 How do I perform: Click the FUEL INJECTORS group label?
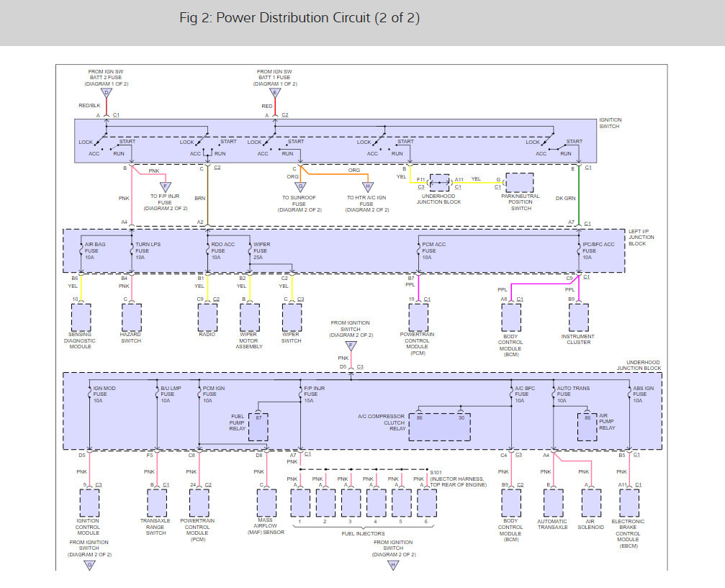363,533
